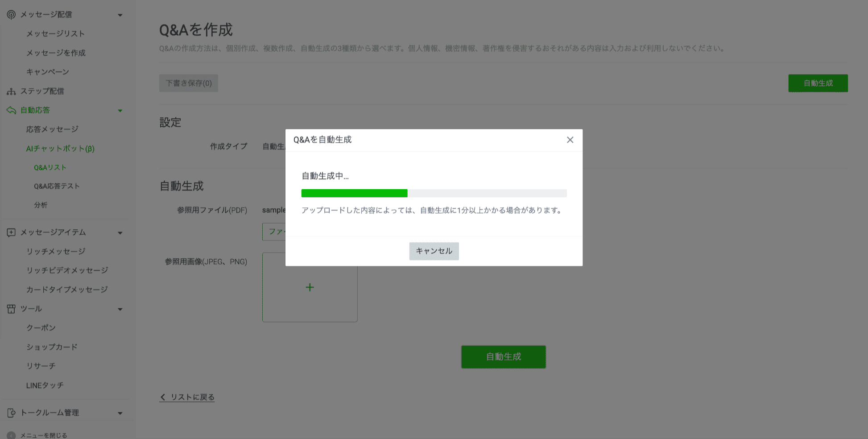Open the クーポン tool page
This screenshot has width=868, height=439.
tap(41, 327)
